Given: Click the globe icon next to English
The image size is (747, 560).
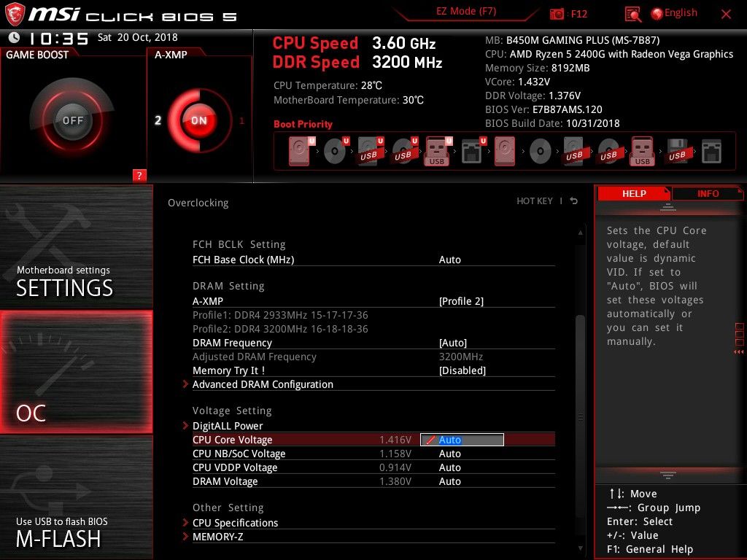Looking at the screenshot, I should (657, 14).
